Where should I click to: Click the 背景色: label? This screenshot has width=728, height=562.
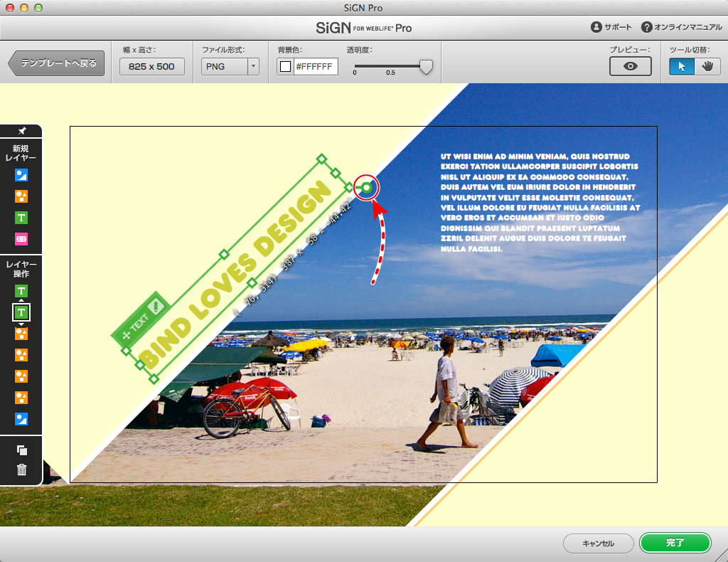point(289,50)
